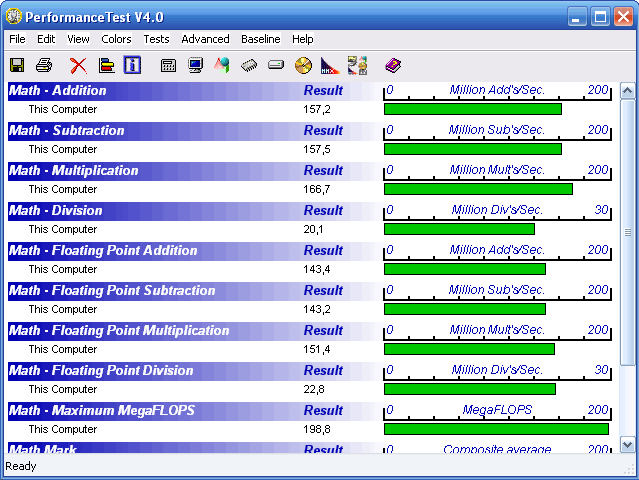Click the Print toolbar icon

coord(44,65)
